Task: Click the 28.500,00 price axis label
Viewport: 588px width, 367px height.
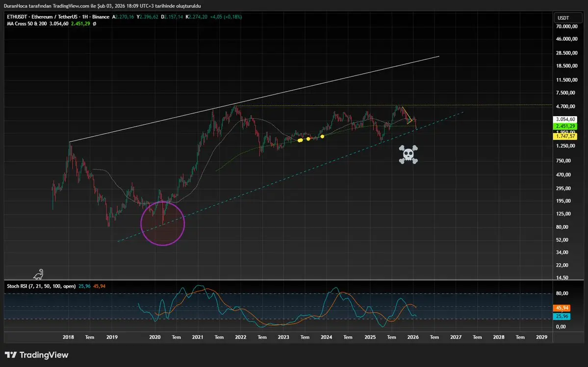Action: click(566, 53)
